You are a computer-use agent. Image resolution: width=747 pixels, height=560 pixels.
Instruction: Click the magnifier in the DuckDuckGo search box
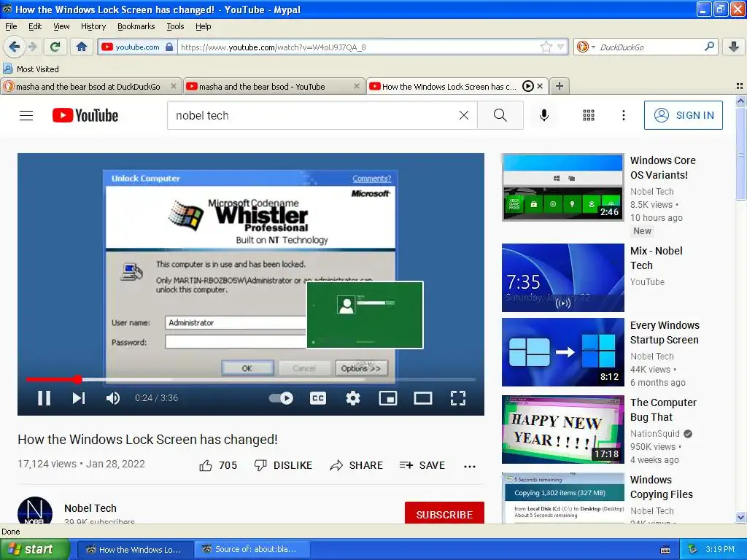tap(709, 47)
